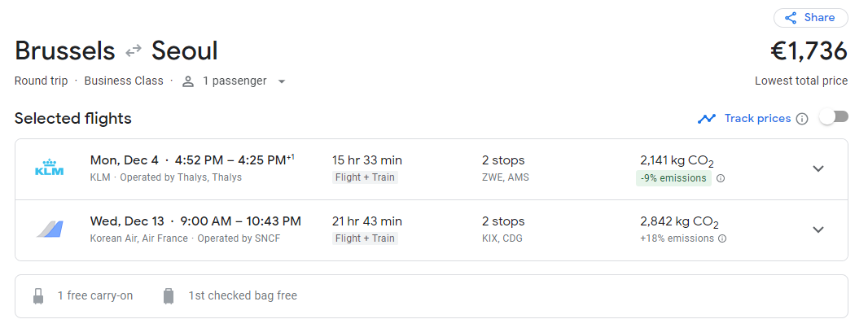Click the Track prices trend icon
The width and height of the screenshot is (868, 328).
(x=706, y=119)
